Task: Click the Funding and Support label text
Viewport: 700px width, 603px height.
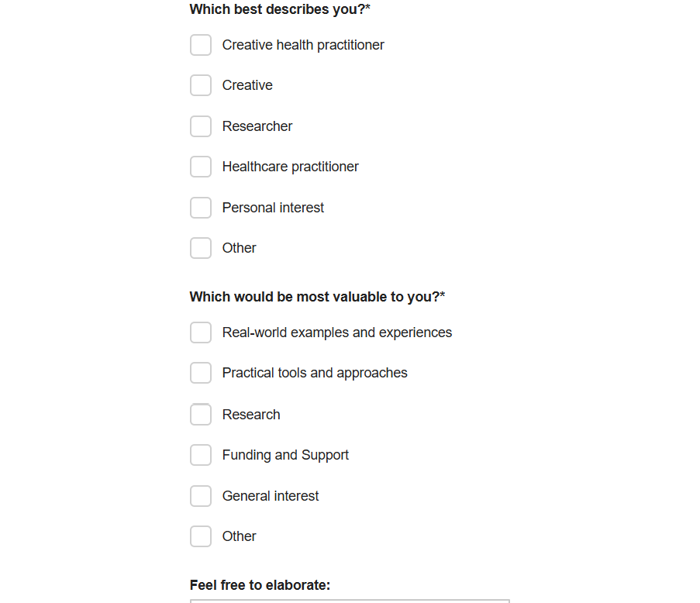Action: 285,455
